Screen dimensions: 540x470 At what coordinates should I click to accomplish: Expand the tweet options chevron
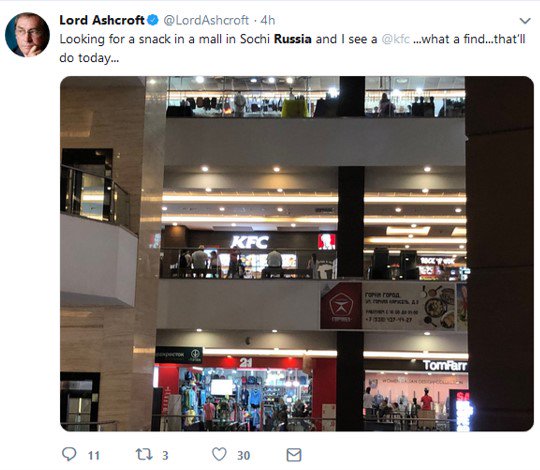click(x=525, y=21)
